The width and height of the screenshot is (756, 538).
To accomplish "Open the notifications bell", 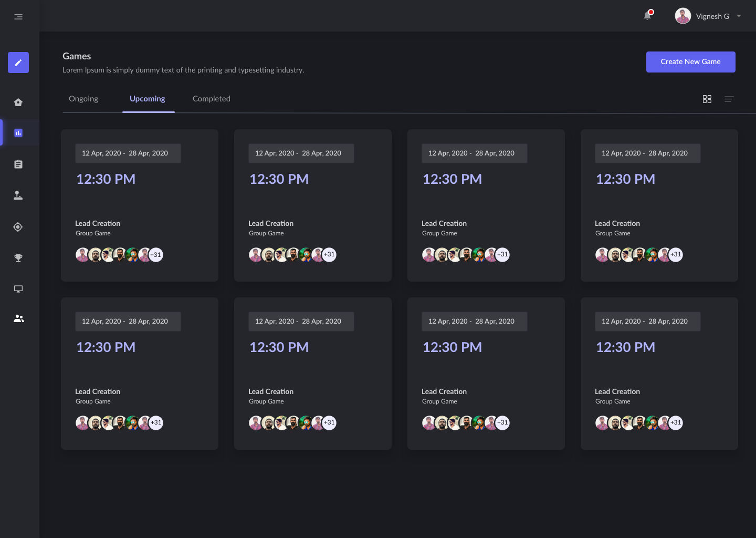I will tap(648, 15).
